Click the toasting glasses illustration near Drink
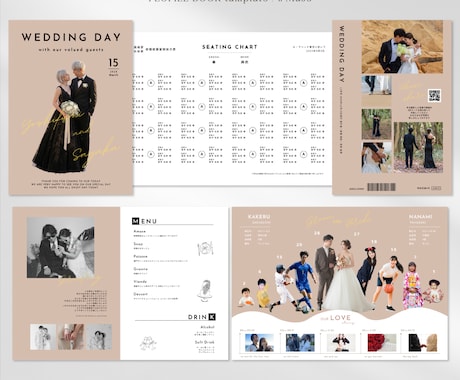The height and width of the screenshot is (380, 460). 148,344
